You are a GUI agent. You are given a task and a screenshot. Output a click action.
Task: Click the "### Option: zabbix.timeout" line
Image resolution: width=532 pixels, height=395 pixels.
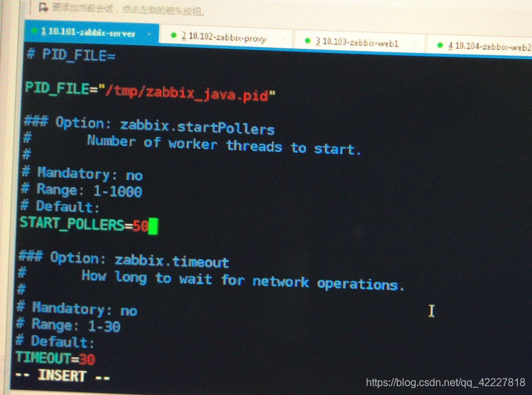124,260
